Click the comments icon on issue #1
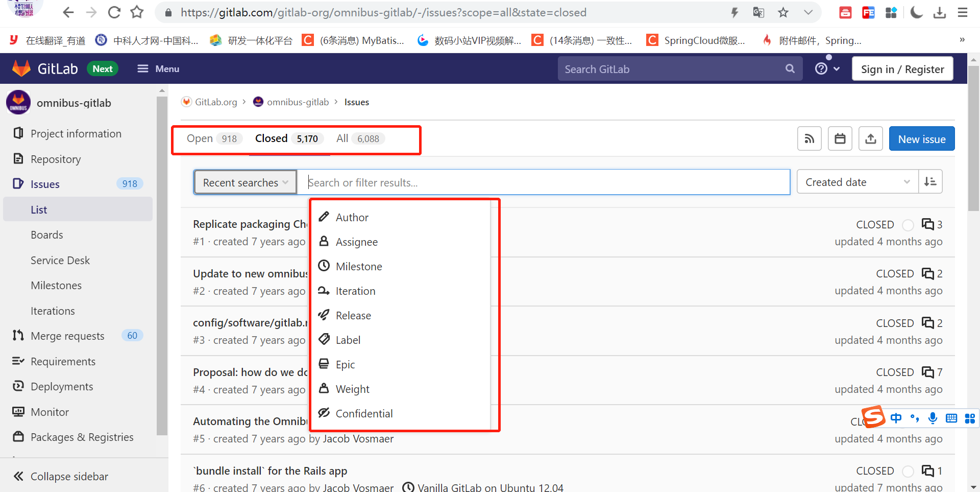980x492 pixels. tap(927, 224)
